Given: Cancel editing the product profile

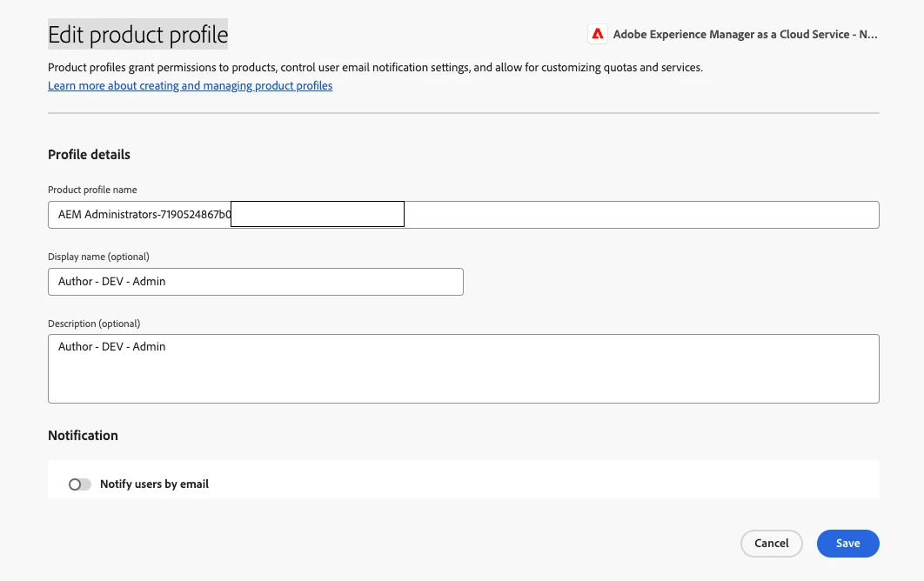Looking at the screenshot, I should (x=772, y=544).
